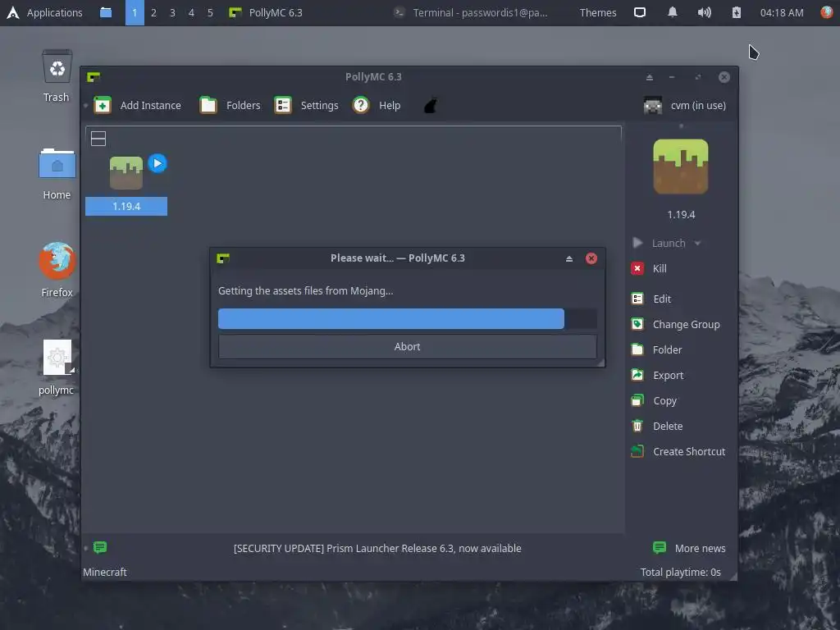This screenshot has width=840, height=630.
Task: Click Change Group in sidebar
Action: (676, 324)
